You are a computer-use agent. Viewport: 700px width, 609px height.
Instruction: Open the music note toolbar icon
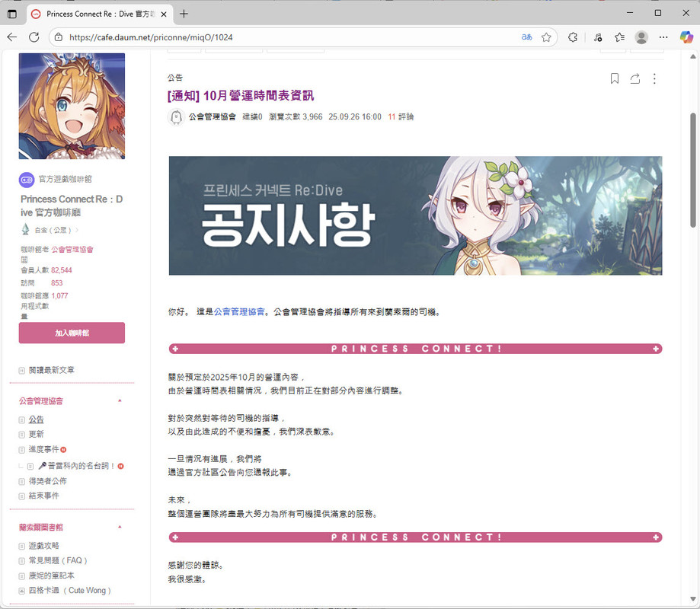coord(598,37)
